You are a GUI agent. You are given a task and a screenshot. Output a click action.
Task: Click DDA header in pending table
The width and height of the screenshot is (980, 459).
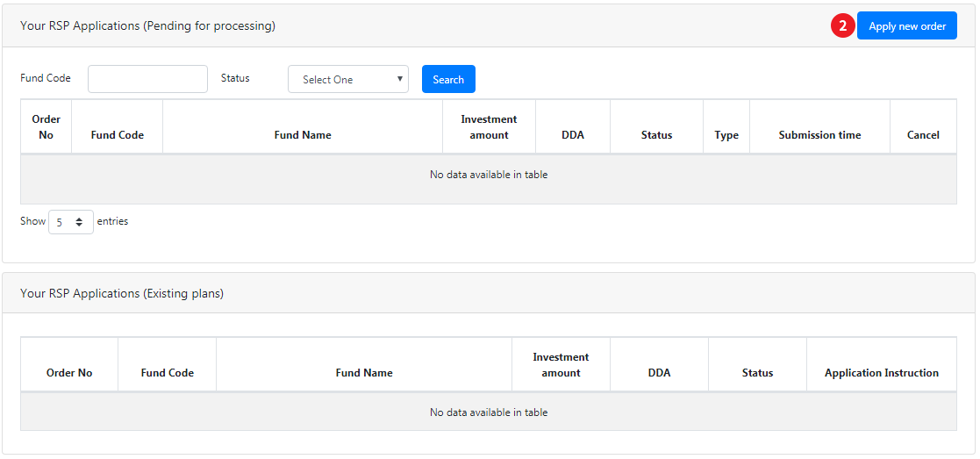(573, 135)
